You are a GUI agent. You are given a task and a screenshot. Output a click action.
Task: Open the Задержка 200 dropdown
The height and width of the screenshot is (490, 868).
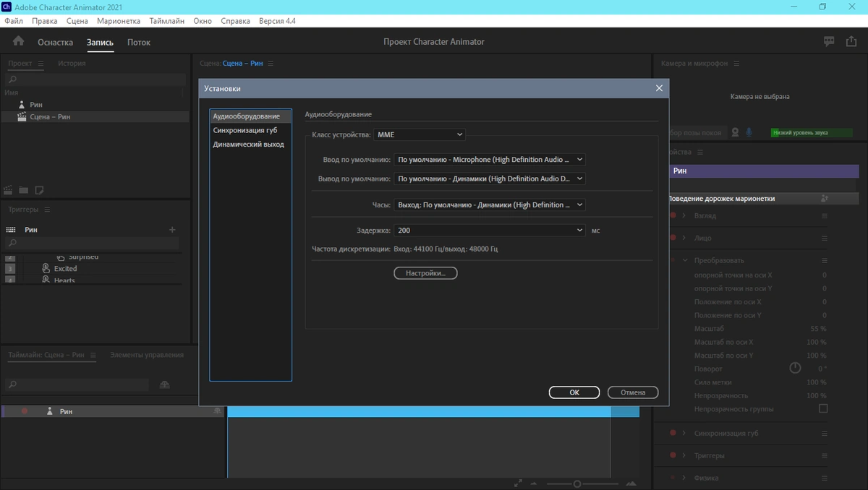[x=490, y=231]
